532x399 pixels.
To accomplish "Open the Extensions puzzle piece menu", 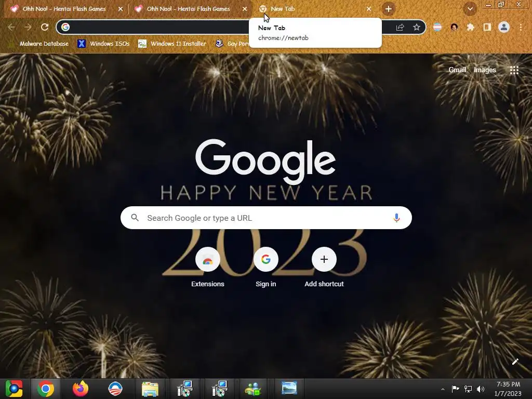I will pyautogui.click(x=470, y=27).
